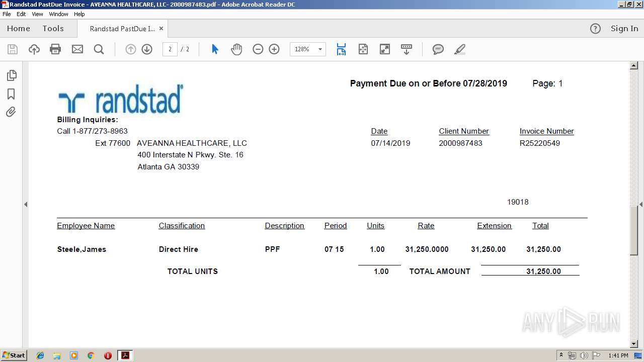Viewport: 644px width, 362px height.
Task: Go to previous page arrow
Action: click(131, 49)
